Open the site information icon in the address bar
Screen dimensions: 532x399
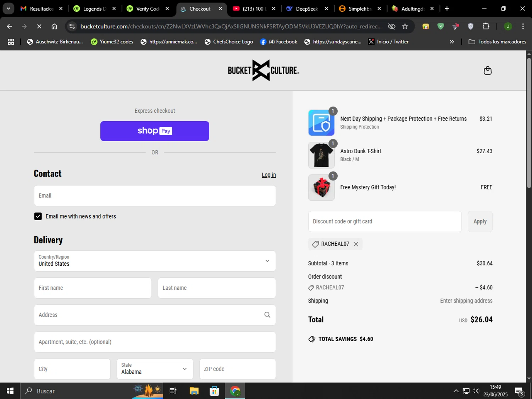(x=72, y=26)
